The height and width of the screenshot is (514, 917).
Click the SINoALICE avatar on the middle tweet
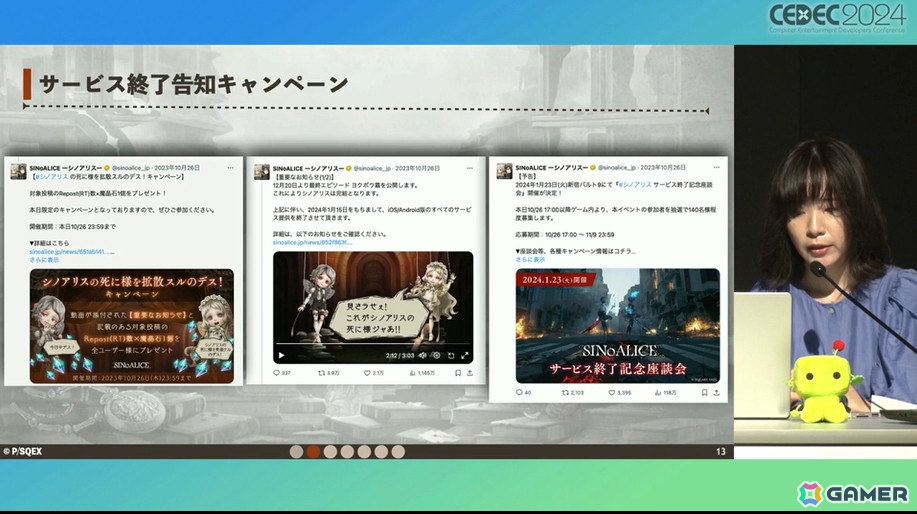(x=261, y=171)
